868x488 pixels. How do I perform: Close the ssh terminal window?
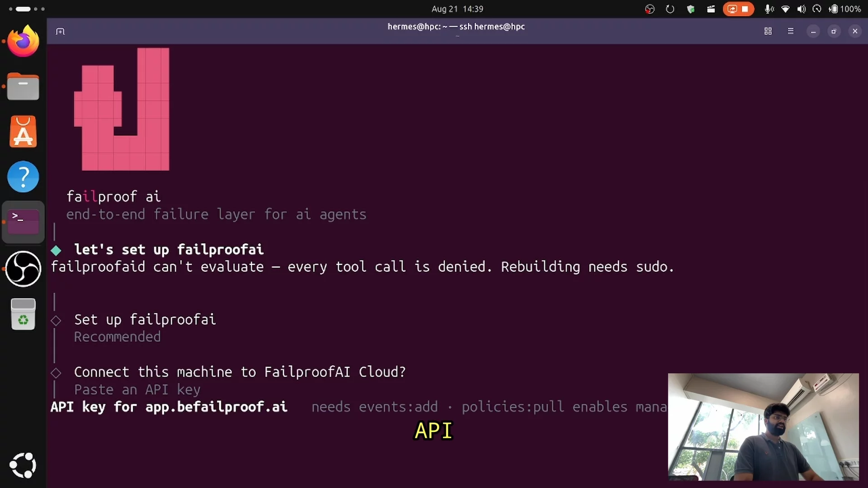click(855, 31)
